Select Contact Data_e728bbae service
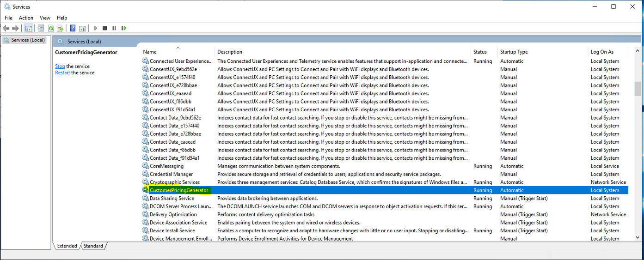The image size is (644, 260). [385, 134]
